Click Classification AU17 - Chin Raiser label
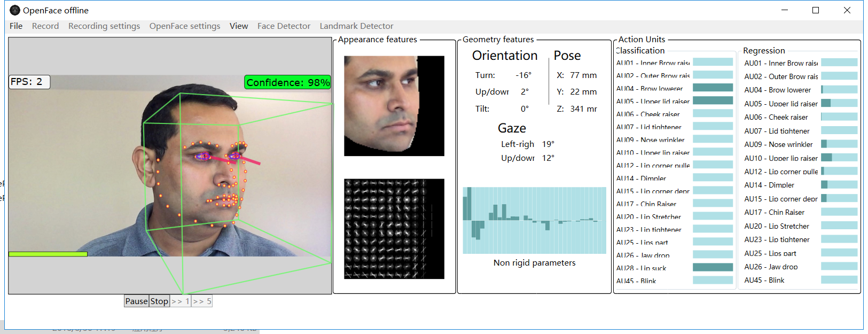Image resolution: width=868 pixels, height=334 pixels. (x=646, y=204)
